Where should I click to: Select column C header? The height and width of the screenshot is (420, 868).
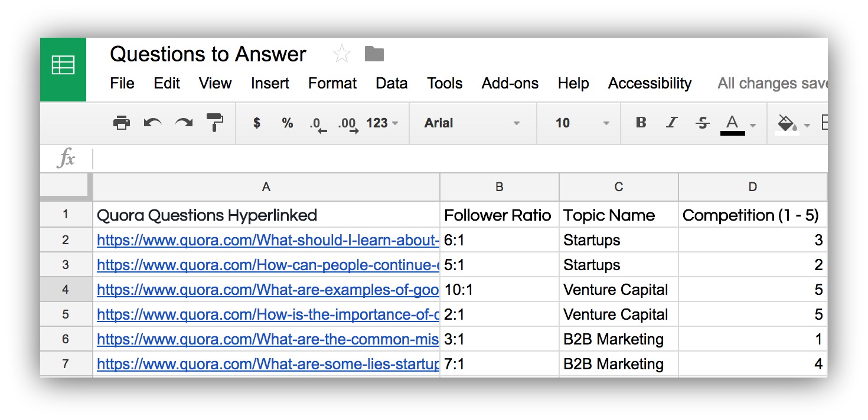tap(619, 187)
